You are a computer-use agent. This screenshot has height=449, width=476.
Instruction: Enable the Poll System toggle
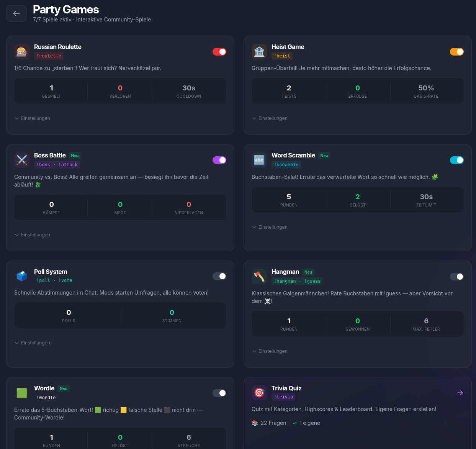pos(219,276)
